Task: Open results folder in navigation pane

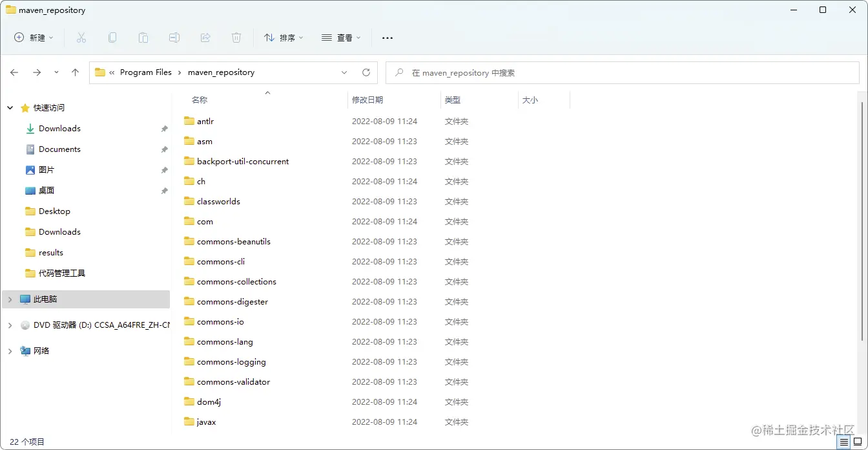Action: tap(51, 253)
